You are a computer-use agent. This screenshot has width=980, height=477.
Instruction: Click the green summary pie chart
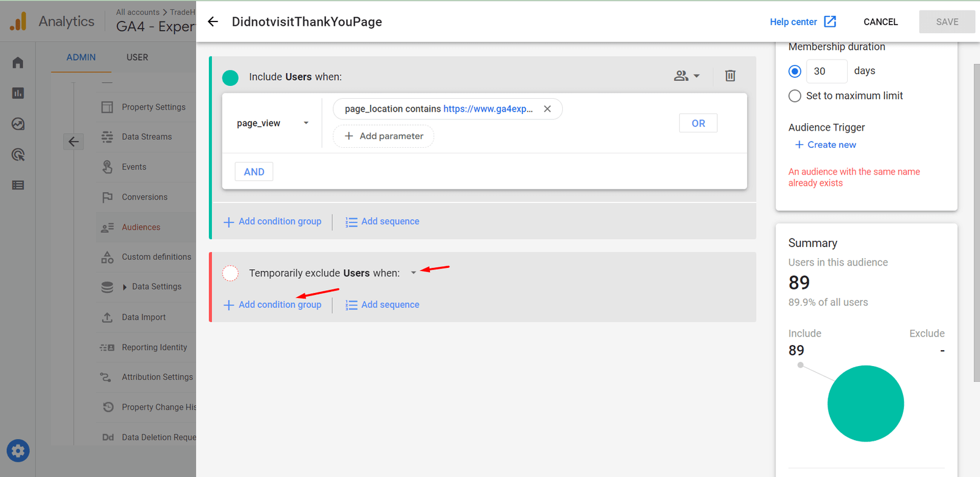click(865, 403)
